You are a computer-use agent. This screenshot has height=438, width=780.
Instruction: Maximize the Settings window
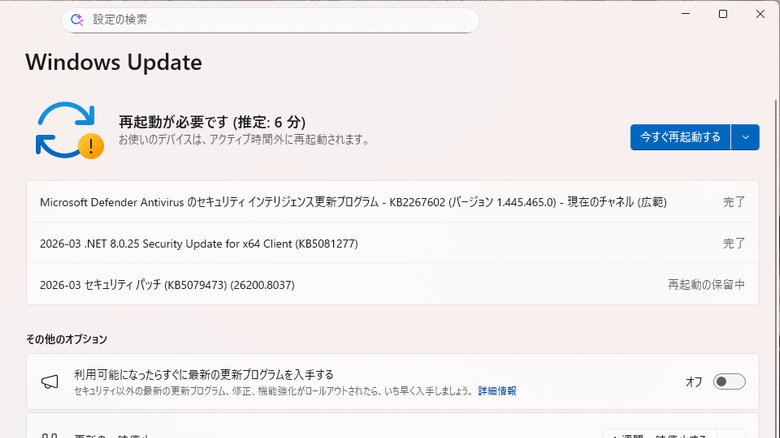(x=723, y=13)
